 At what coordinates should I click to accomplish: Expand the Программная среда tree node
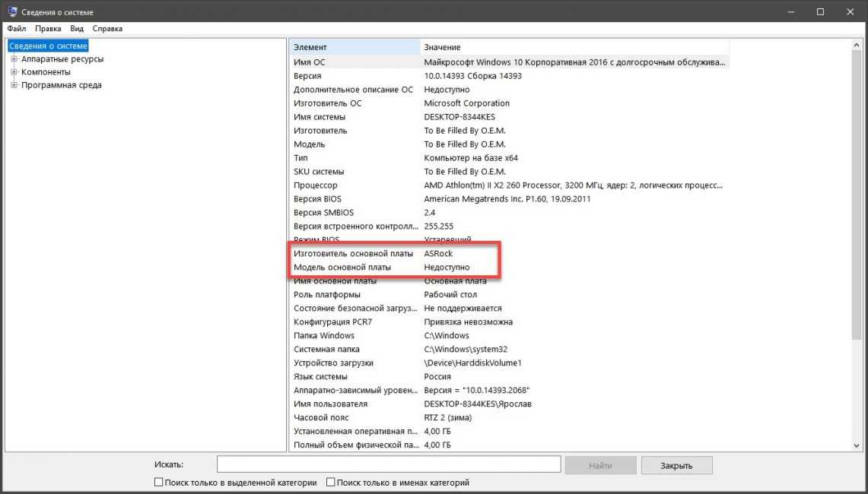14,85
